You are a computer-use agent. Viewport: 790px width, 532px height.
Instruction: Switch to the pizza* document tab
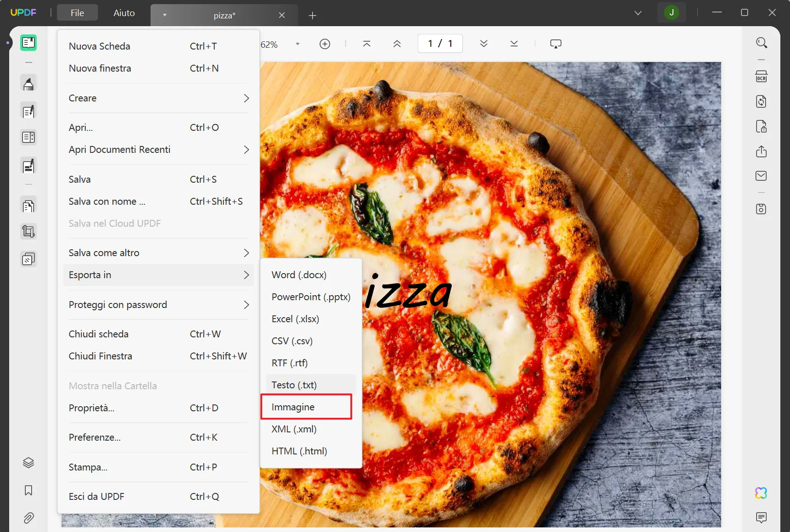[224, 16]
